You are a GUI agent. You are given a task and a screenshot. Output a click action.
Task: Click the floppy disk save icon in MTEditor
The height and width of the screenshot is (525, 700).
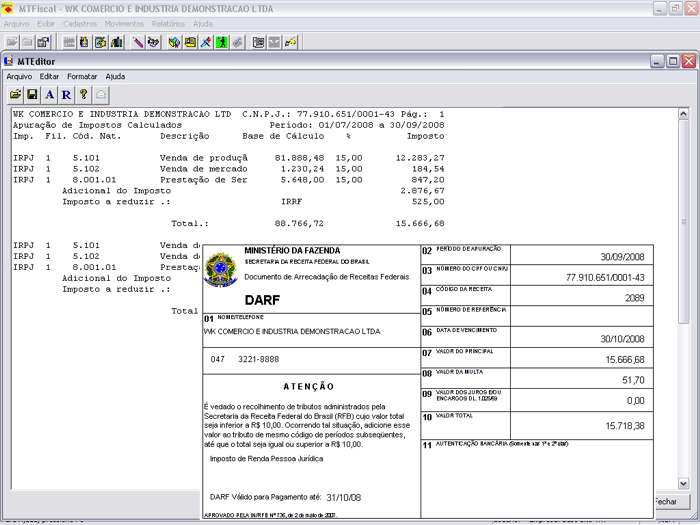32,94
